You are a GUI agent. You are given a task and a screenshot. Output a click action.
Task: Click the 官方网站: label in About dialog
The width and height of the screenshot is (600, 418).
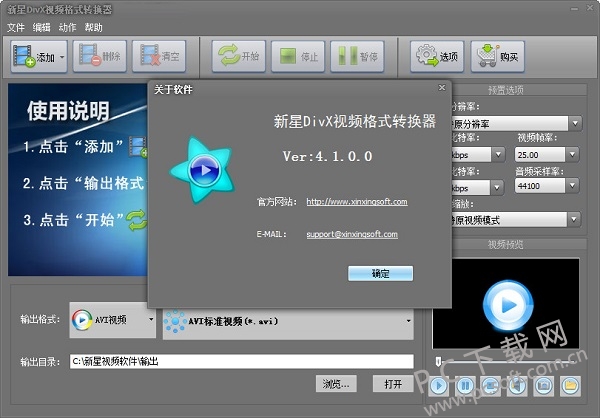pyautogui.click(x=276, y=202)
